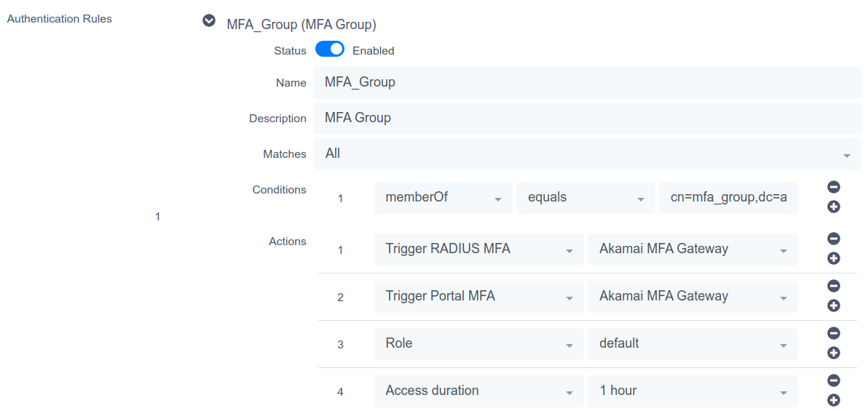Edit the cn=mfa_group condition value field

(x=728, y=198)
